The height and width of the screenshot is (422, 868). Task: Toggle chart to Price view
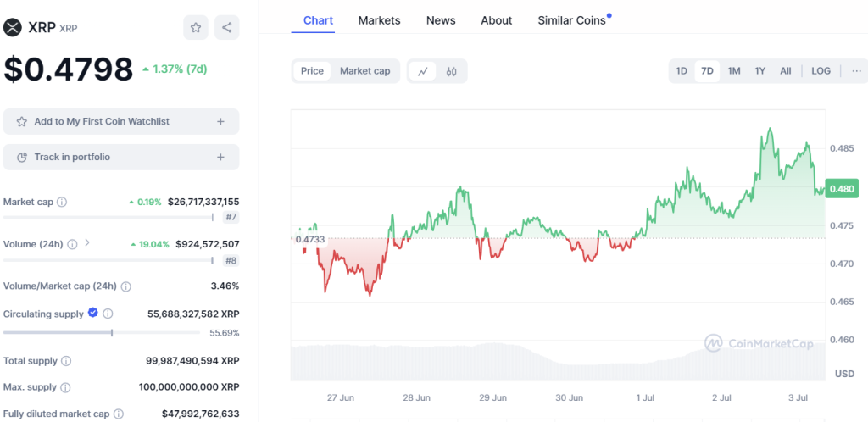pos(312,71)
